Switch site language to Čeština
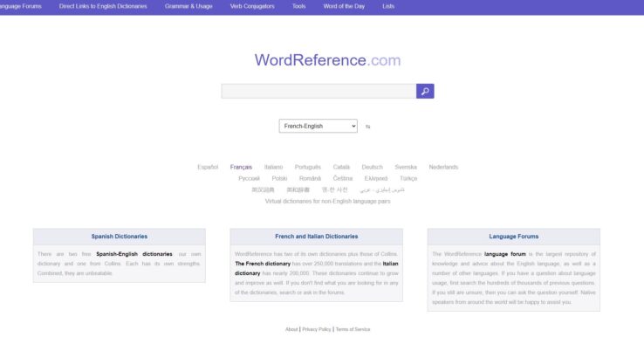Screen dimensions: 644x337 coord(343,178)
